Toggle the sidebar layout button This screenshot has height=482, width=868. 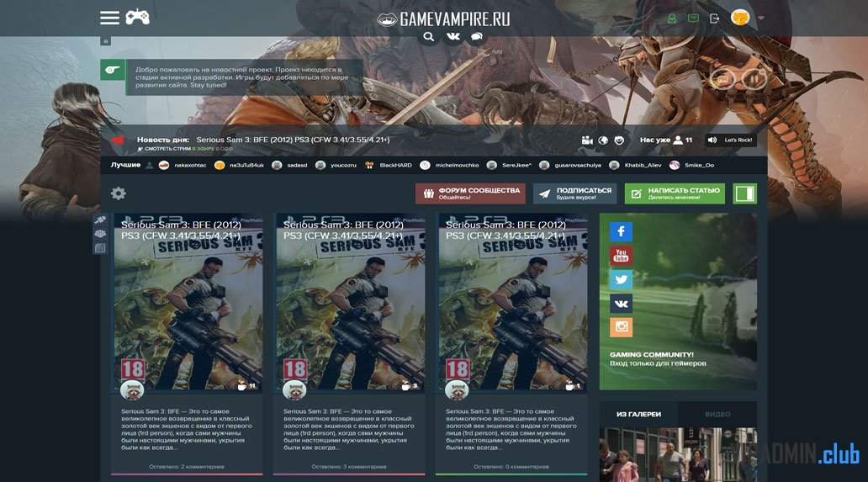tap(744, 193)
